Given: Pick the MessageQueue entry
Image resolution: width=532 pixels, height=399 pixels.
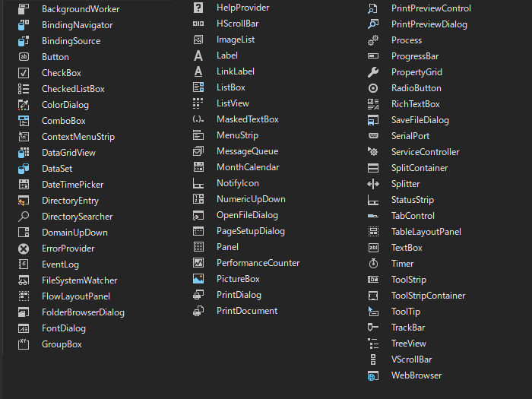Looking at the screenshot, I should pyautogui.click(x=248, y=151).
